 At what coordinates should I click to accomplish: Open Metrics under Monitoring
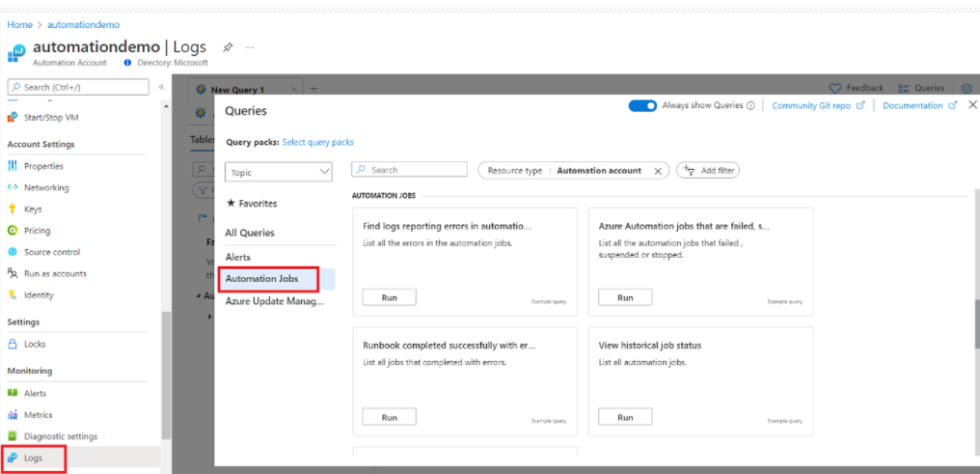point(38,415)
